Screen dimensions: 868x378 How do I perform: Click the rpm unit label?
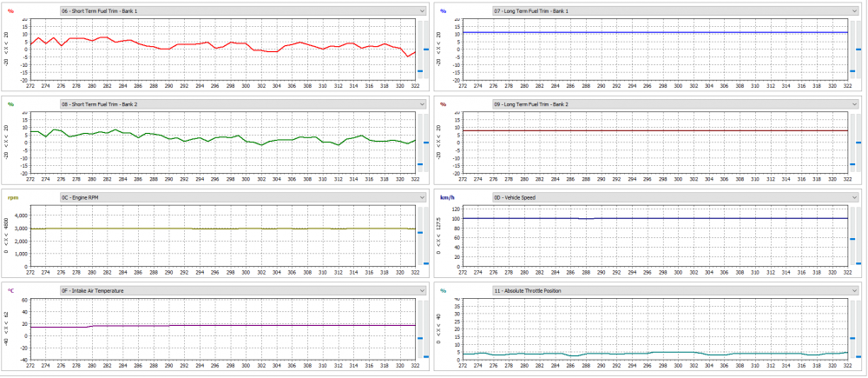(11, 197)
